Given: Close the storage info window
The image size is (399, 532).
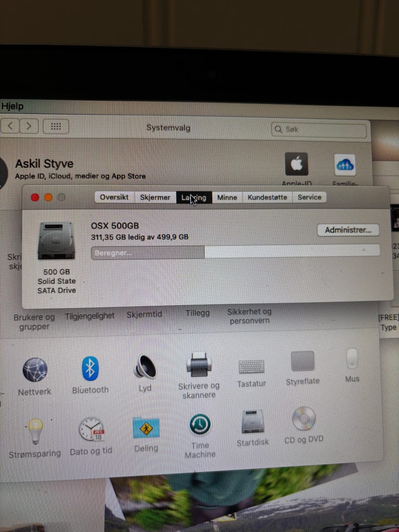Looking at the screenshot, I should (35, 197).
